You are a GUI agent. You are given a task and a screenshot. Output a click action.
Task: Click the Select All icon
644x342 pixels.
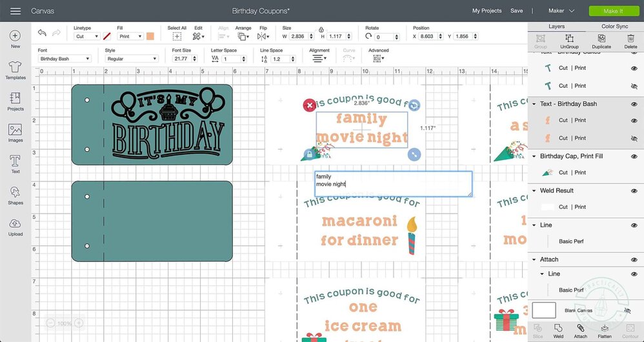177,37
